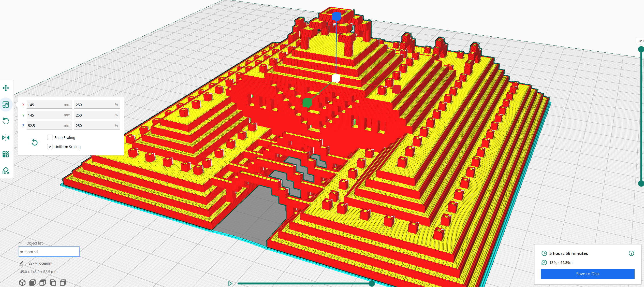Click the X size mm input field

[49, 105]
